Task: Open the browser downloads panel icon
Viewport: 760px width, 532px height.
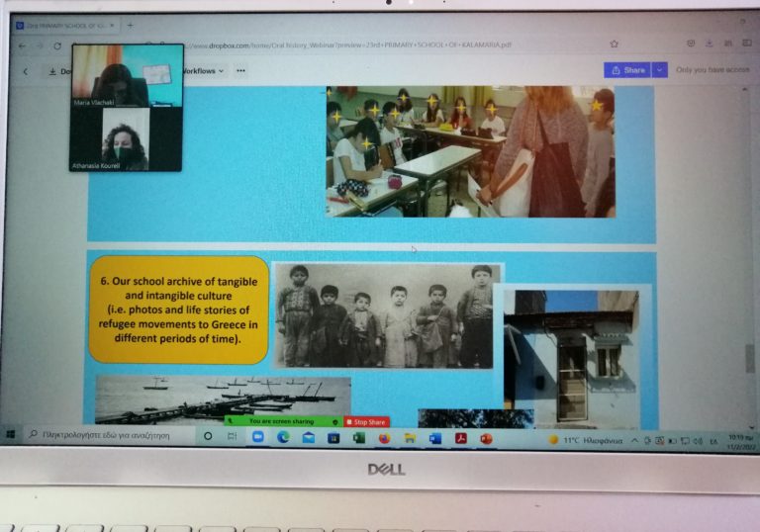Action: pyautogui.click(x=710, y=44)
